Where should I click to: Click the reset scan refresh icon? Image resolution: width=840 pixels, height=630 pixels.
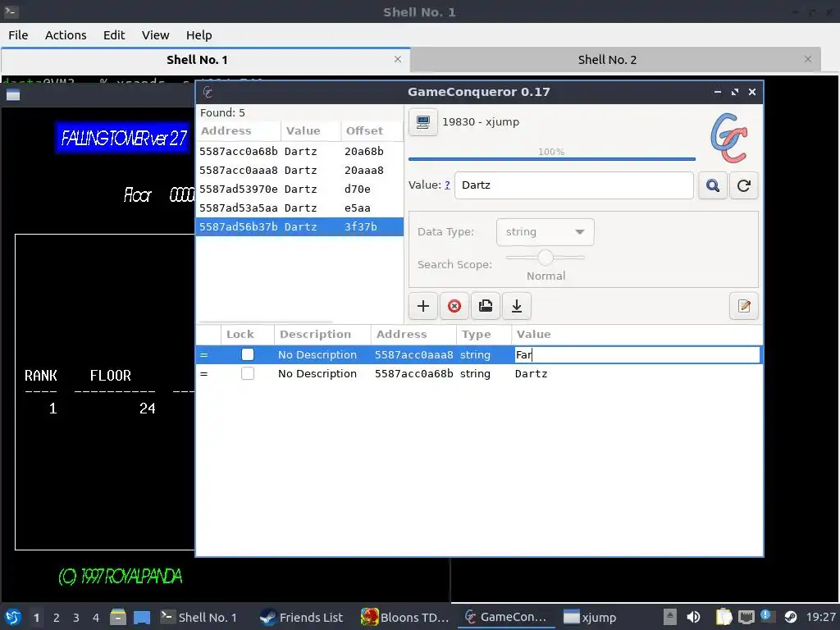click(x=743, y=185)
